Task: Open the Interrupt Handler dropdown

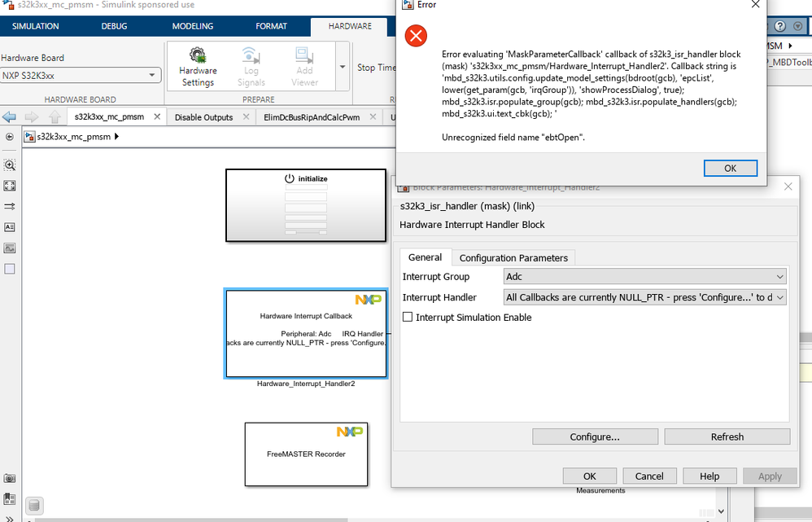Action: click(644, 297)
